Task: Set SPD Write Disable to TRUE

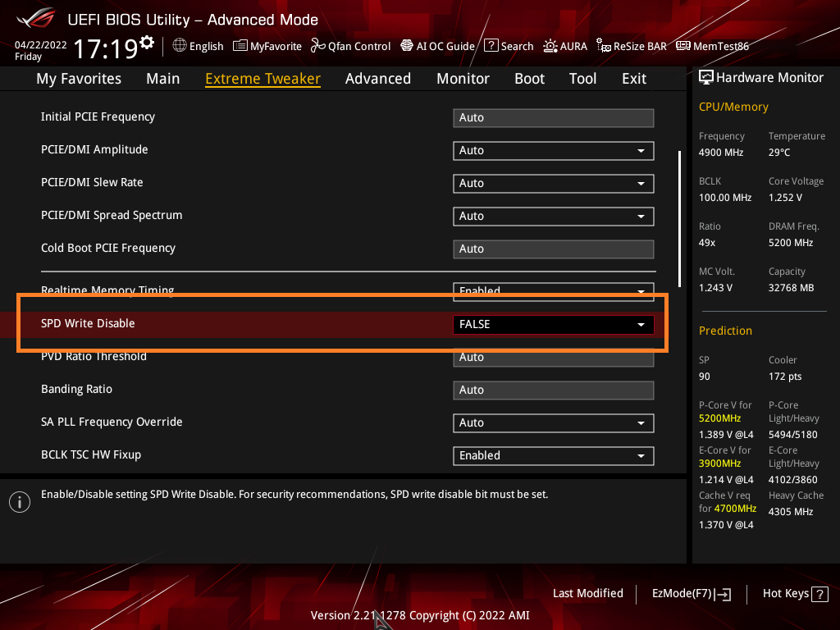Action: point(553,324)
